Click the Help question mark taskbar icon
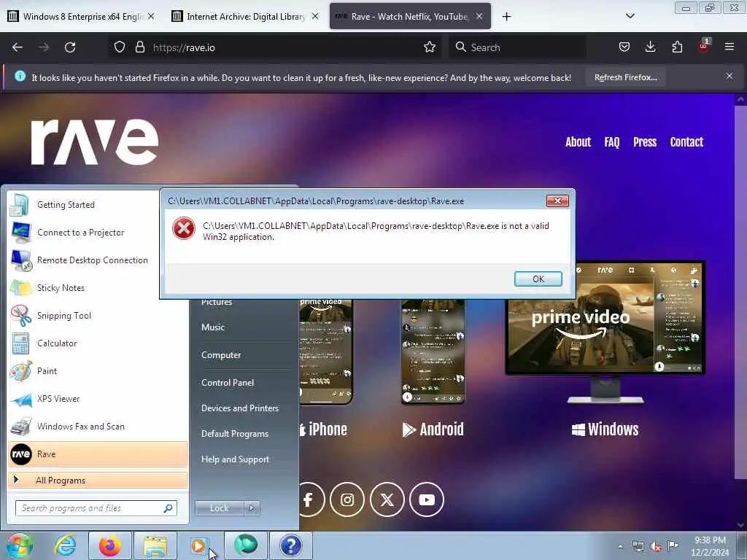Viewport: 747px width, 560px height. click(290, 545)
